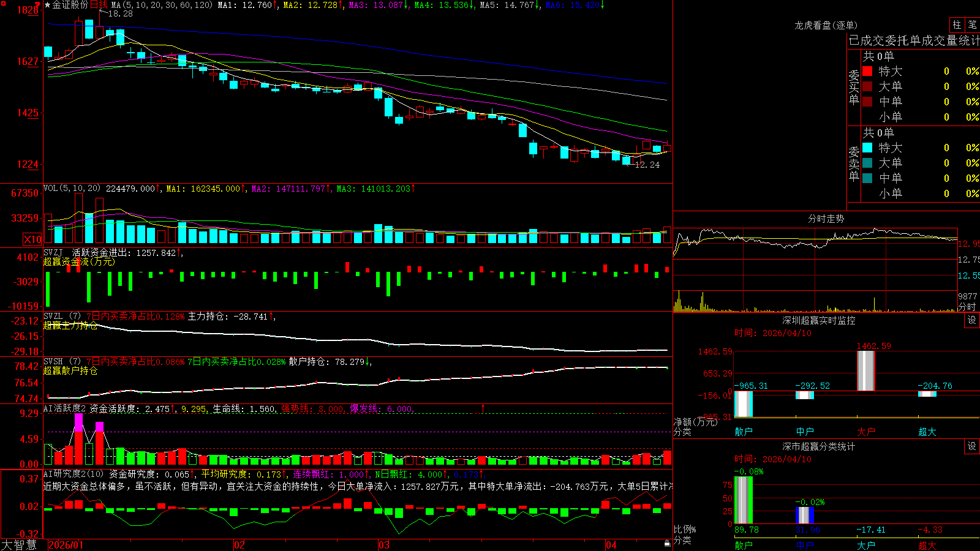Click the star icon before 金证股份
Screen dimensions: 980x551
(48, 5)
